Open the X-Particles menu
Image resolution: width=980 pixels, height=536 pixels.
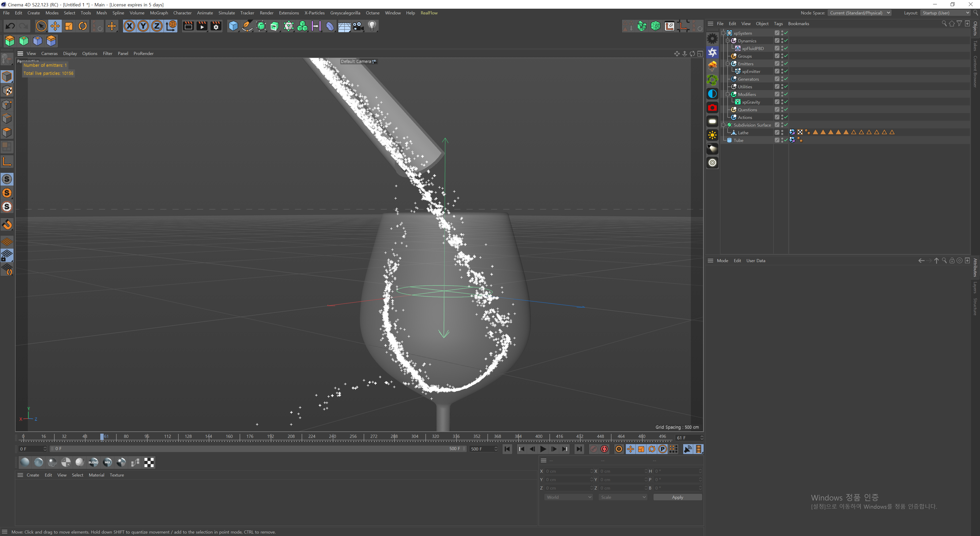point(314,13)
